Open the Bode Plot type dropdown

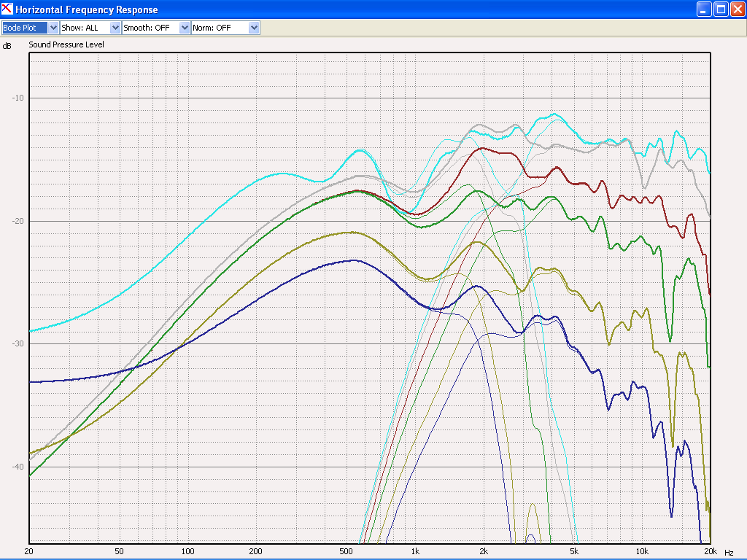53,28
